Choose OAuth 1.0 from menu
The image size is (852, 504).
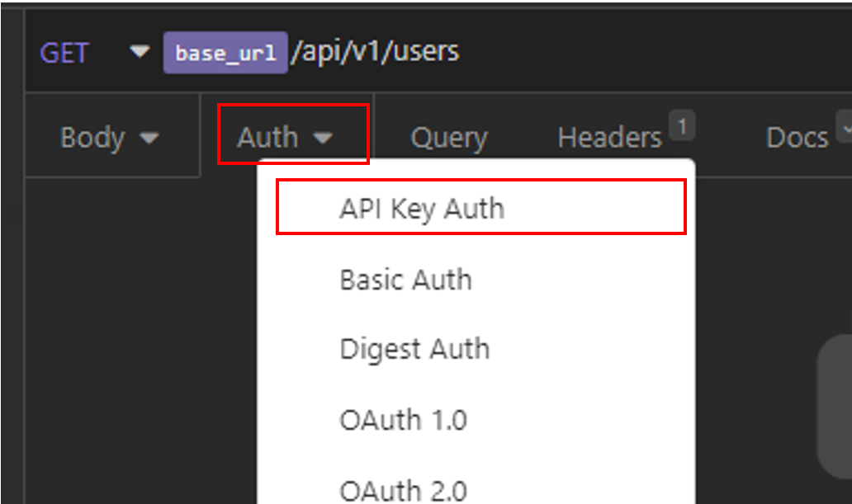click(476, 420)
